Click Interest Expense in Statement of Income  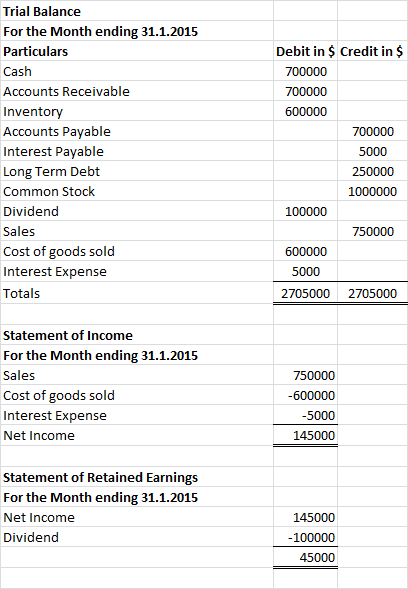[55, 415]
